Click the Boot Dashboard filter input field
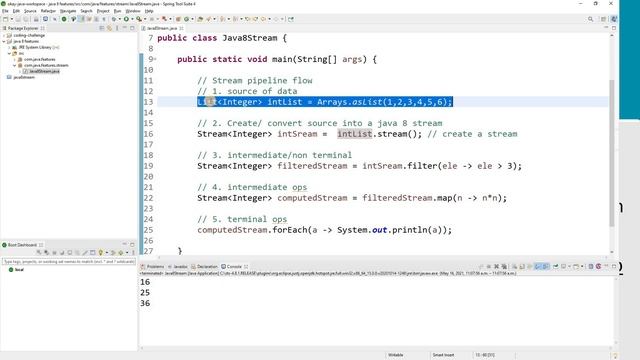 (x=69, y=261)
